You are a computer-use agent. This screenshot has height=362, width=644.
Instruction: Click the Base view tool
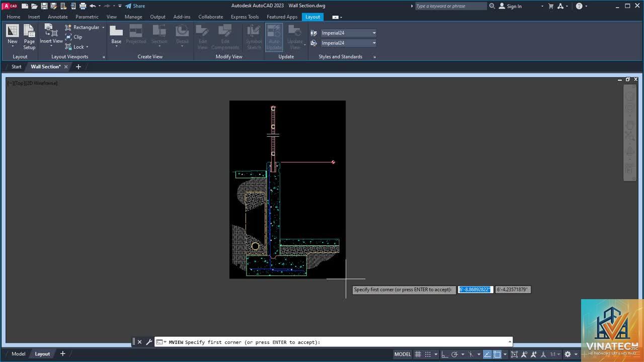tap(116, 36)
